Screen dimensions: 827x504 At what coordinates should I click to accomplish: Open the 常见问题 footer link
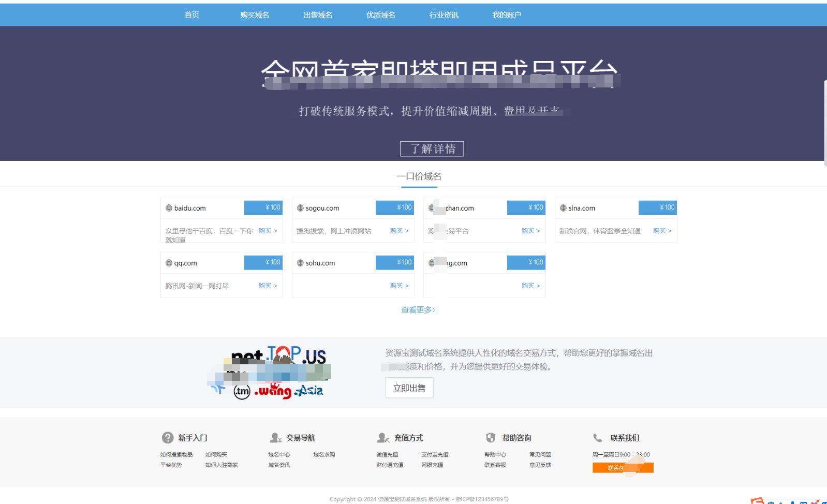pyautogui.click(x=540, y=455)
